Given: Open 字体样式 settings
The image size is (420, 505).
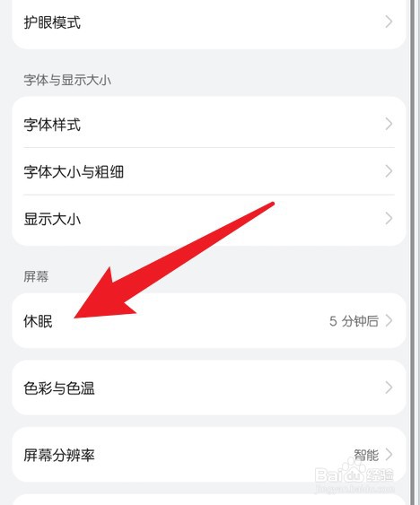Looking at the screenshot, I should point(208,124).
